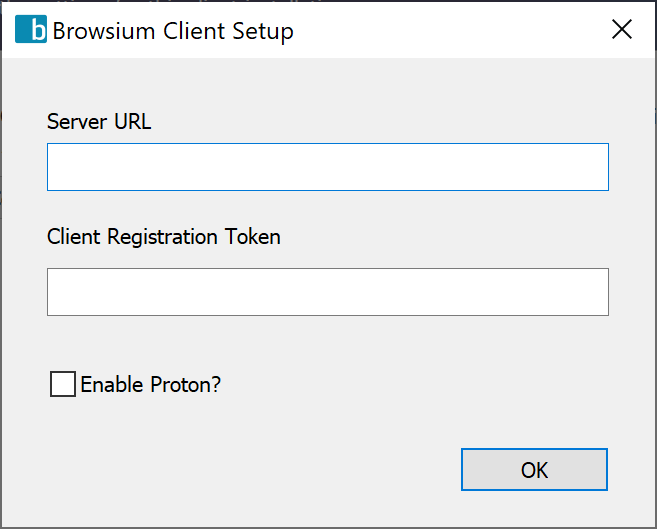This screenshot has width=657, height=529.
Task: Click the Browsium logo icon in title bar
Action: click(31, 30)
